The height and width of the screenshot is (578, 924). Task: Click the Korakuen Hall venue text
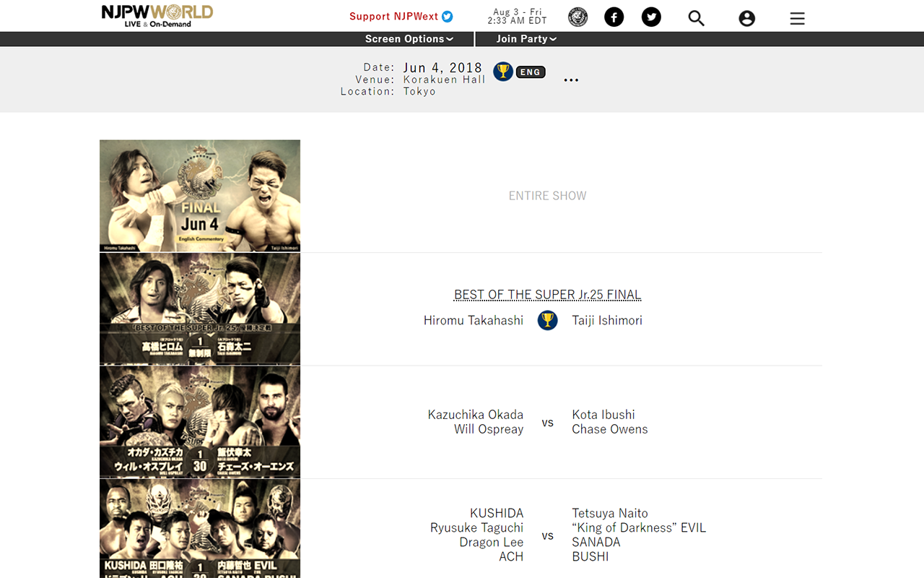click(445, 80)
